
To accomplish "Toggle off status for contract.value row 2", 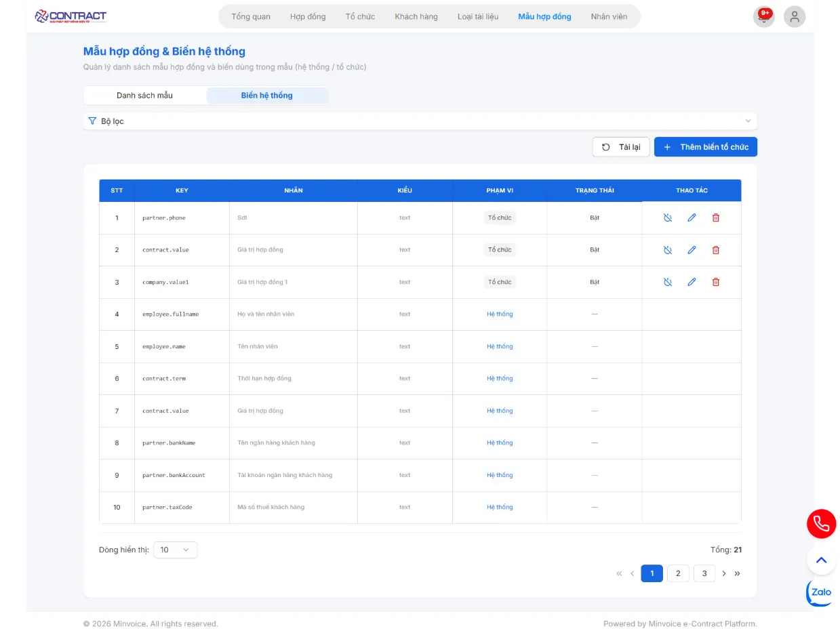I will [667, 250].
